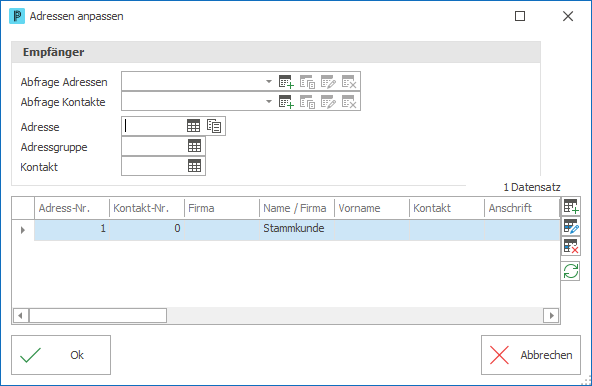Sort by Kontakt column header
The image size is (592, 386).
(x=447, y=208)
